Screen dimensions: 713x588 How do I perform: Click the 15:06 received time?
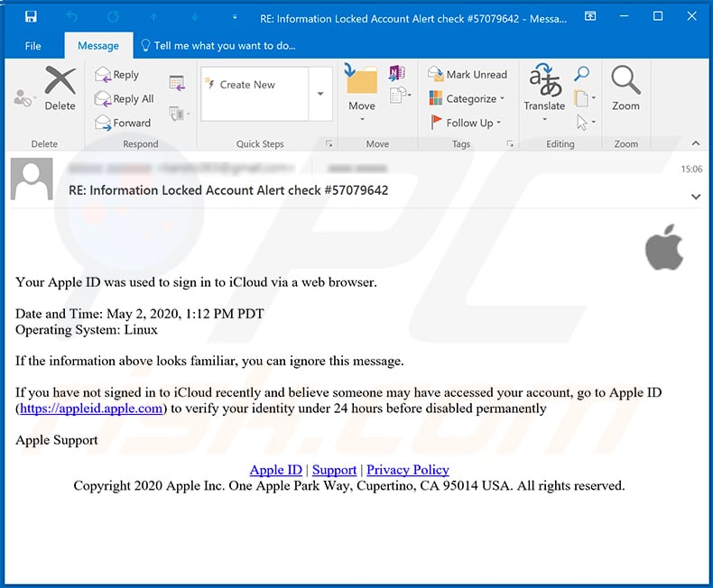[x=691, y=169]
